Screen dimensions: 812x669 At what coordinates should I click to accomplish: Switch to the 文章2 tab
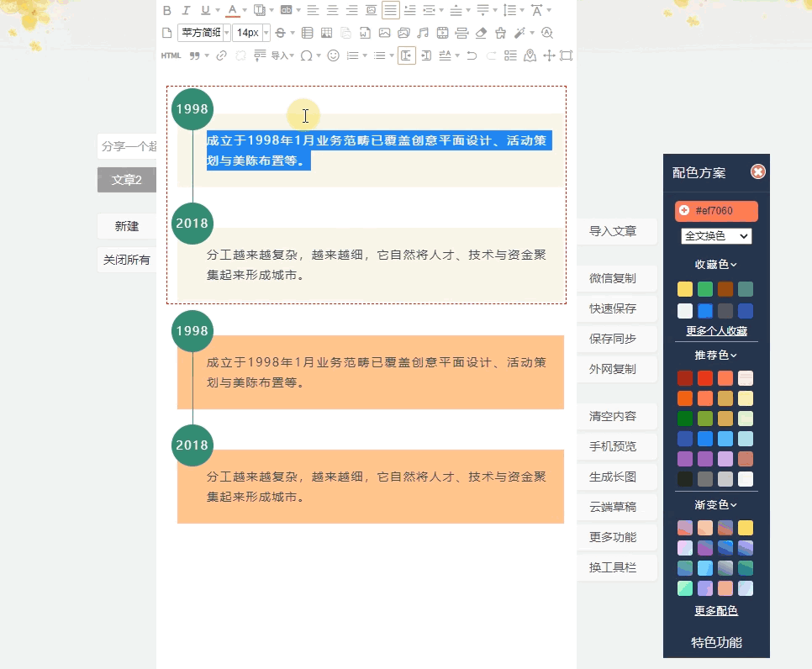[x=127, y=180]
